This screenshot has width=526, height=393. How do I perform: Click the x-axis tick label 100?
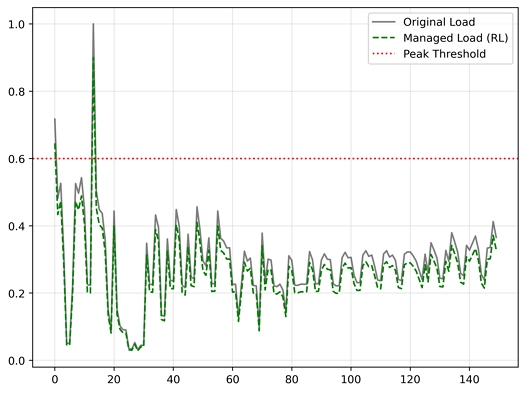pyautogui.click(x=351, y=379)
